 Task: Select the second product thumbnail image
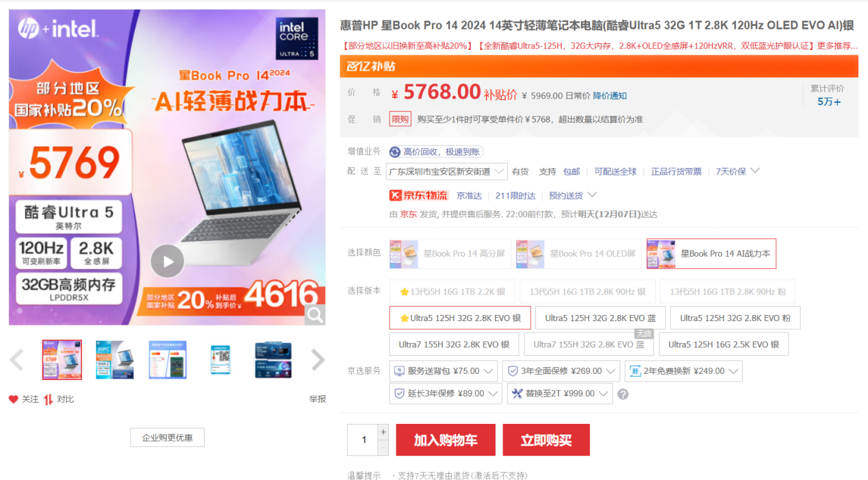click(x=115, y=359)
